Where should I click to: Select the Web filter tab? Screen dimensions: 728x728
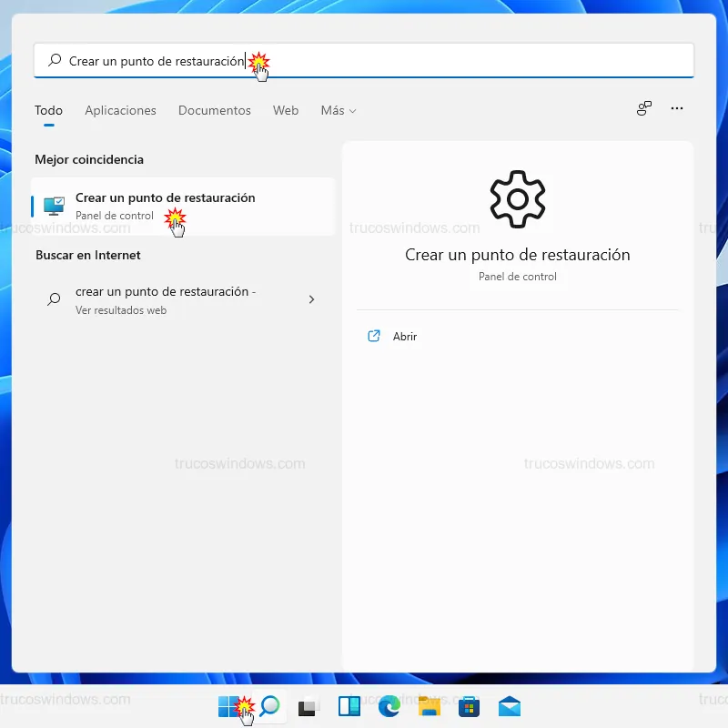tap(286, 110)
